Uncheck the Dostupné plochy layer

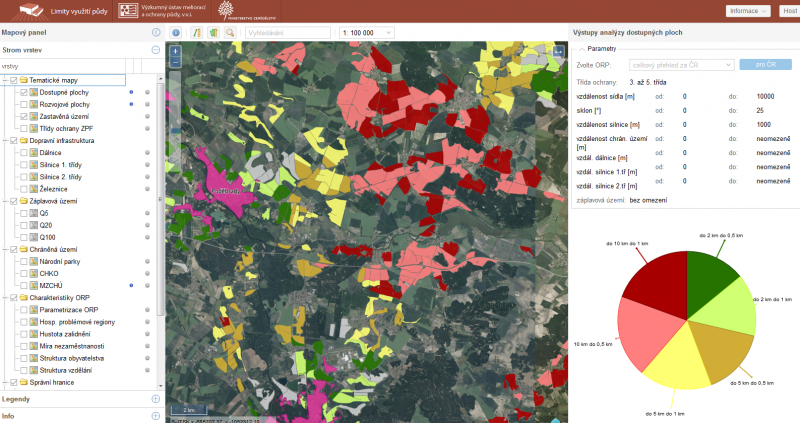[23, 92]
